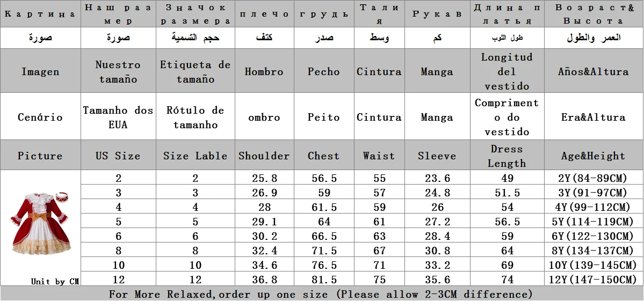Viewport: 644px width, 301px height.
Task: Click the waist value 67 cell
Action: 380,250
